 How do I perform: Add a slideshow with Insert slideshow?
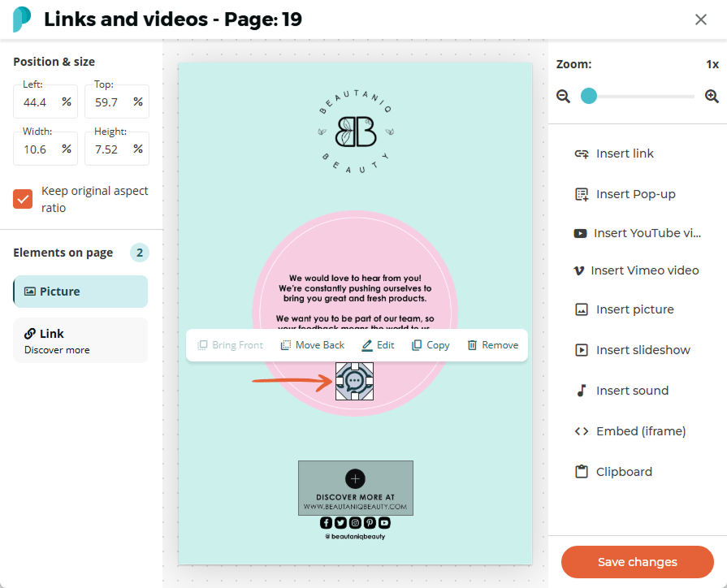633,350
